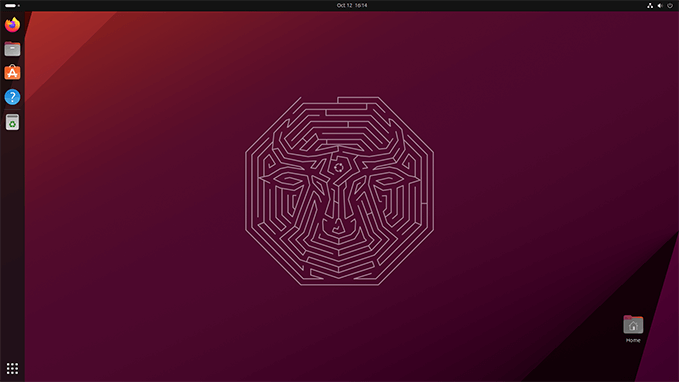Show all applications using the grid icon
The width and height of the screenshot is (679, 382).
(12, 369)
